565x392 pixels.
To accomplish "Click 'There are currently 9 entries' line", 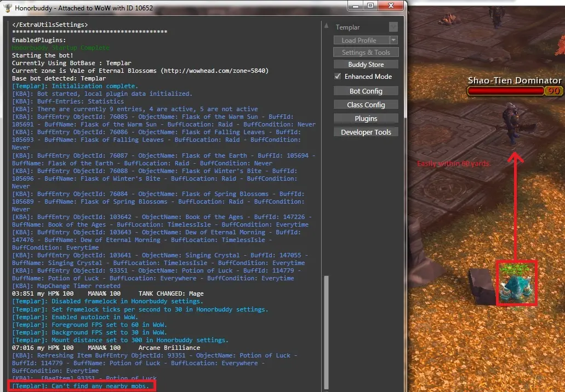I will [x=135, y=109].
